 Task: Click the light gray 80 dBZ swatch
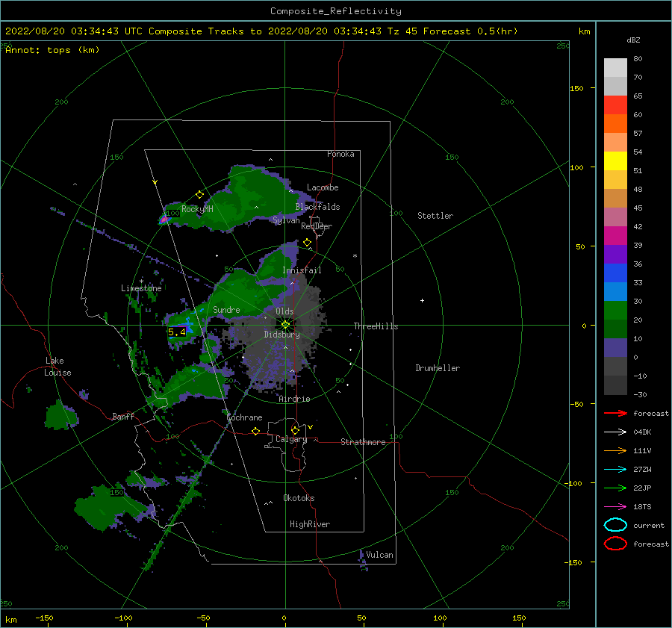615,68
